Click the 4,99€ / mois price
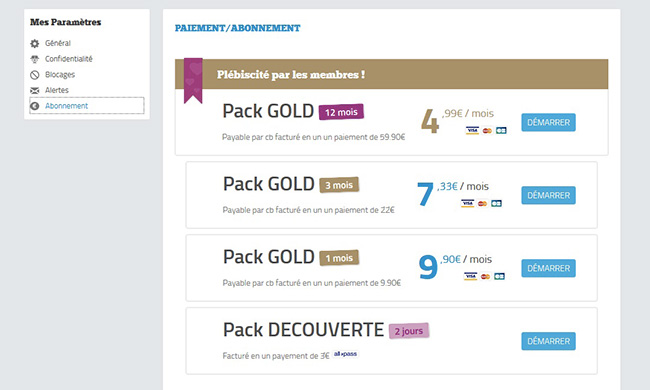The width and height of the screenshot is (650, 390). (457, 121)
